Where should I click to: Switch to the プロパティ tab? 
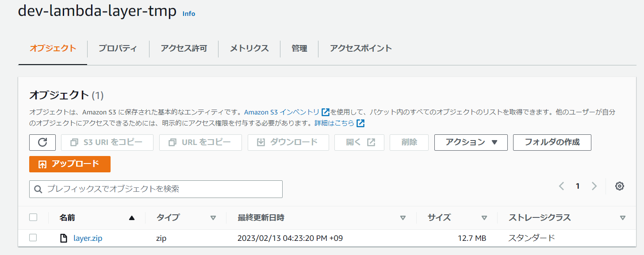[x=118, y=49]
